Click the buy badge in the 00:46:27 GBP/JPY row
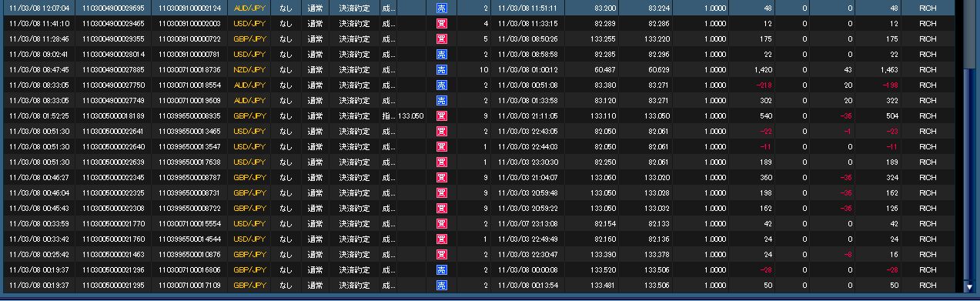Screen dimensions: 980x301 tap(441, 177)
